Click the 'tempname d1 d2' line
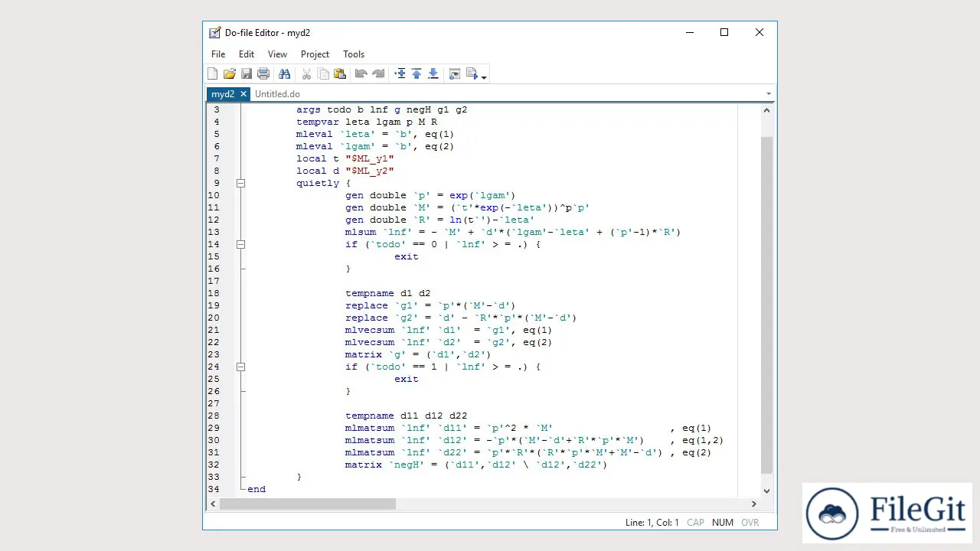The width and height of the screenshot is (980, 551). 387,293
